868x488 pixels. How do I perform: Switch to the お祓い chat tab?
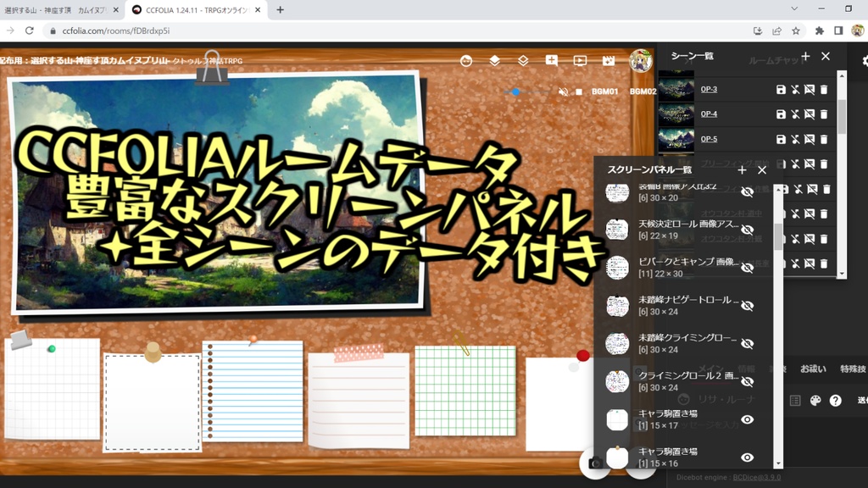pyautogui.click(x=811, y=369)
